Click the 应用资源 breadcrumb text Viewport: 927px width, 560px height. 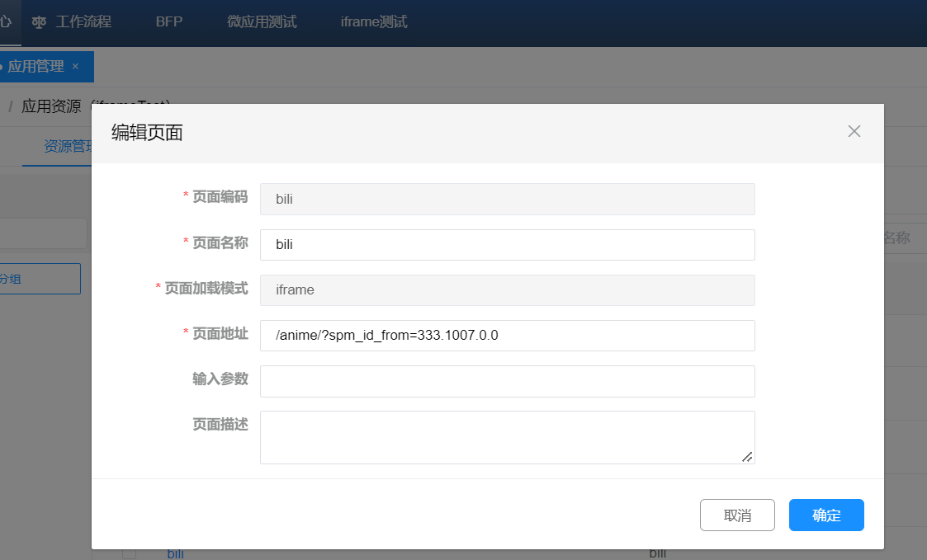(x=51, y=106)
